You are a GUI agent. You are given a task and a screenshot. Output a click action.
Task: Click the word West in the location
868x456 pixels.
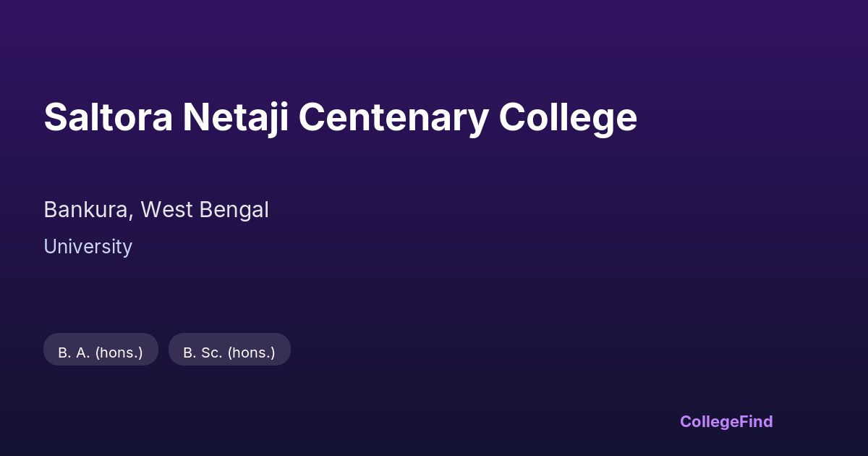click(163, 210)
